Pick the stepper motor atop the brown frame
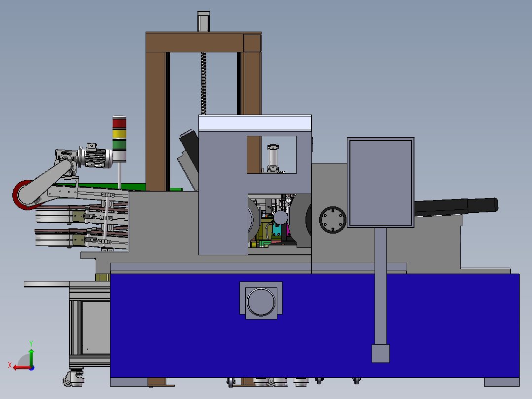This screenshot has width=532, height=399. click(x=203, y=21)
